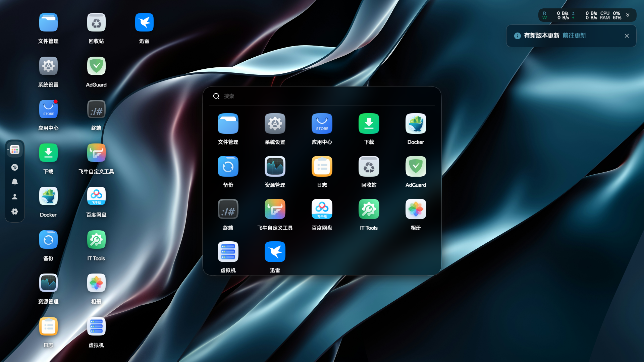Launch the AdGuard app
This screenshot has width=644, height=362.
[416, 166]
